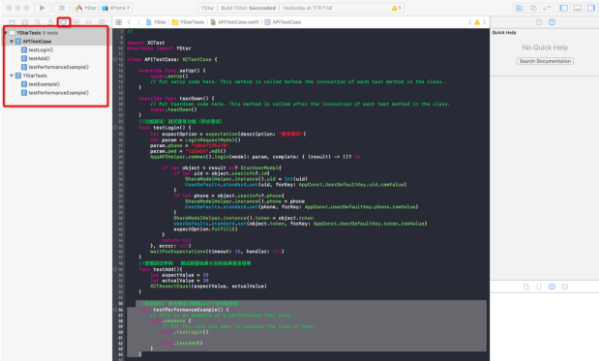Show the File inspector tab

tap(539, 22)
